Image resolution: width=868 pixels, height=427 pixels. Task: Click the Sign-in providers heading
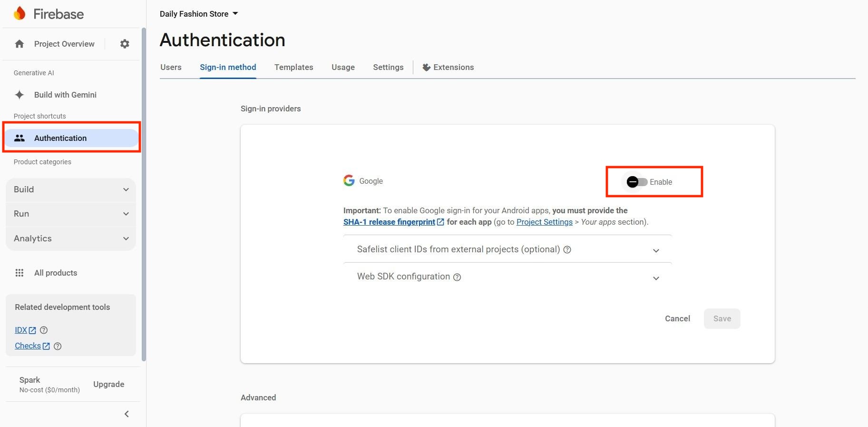[x=271, y=109]
